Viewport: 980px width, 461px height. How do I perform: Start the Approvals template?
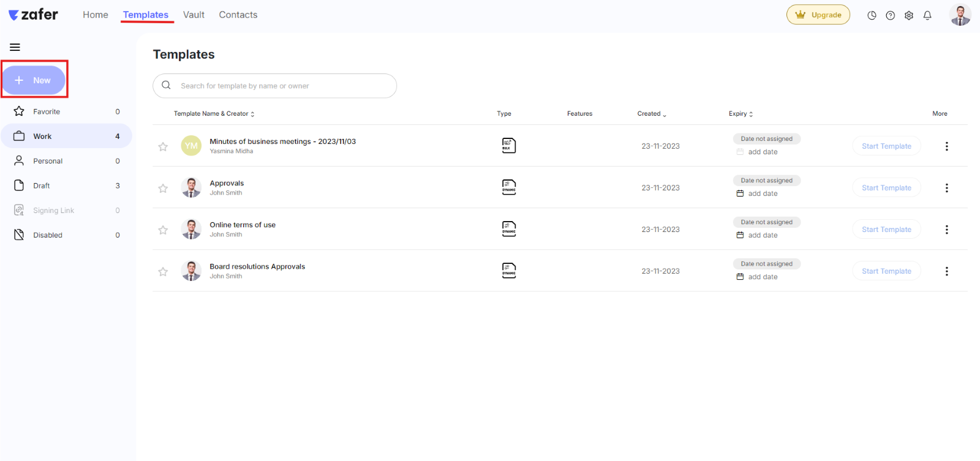(886, 188)
